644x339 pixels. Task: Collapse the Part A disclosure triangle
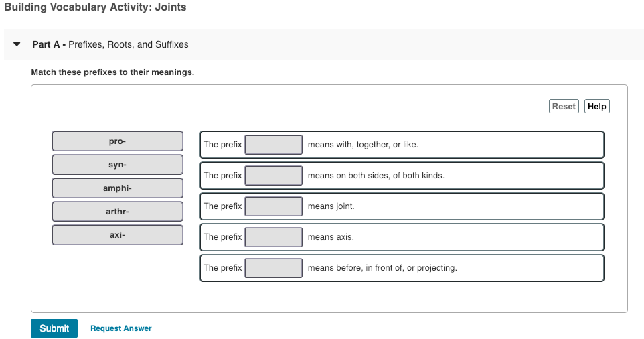click(17, 45)
